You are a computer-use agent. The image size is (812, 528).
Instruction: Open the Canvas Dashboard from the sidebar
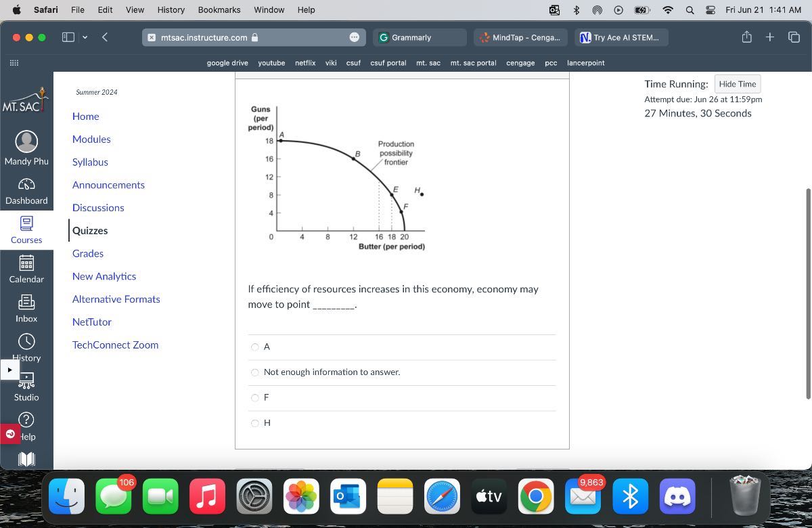tap(26, 190)
